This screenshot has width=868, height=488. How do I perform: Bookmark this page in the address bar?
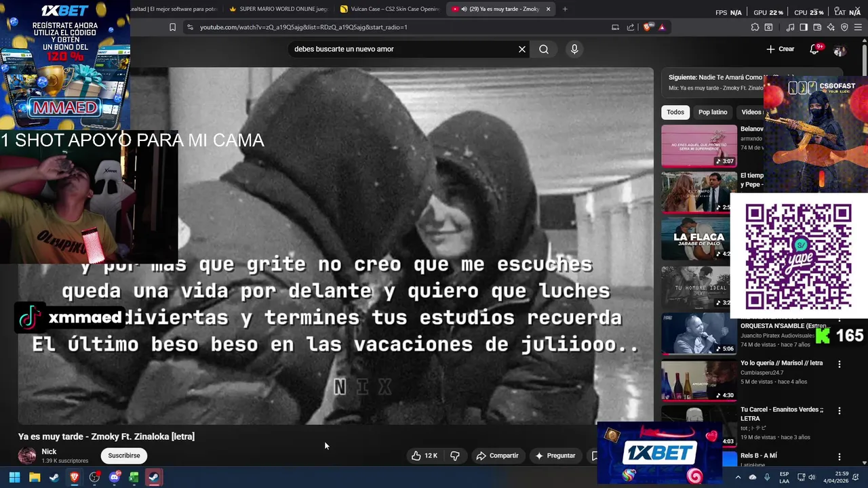[x=172, y=27]
